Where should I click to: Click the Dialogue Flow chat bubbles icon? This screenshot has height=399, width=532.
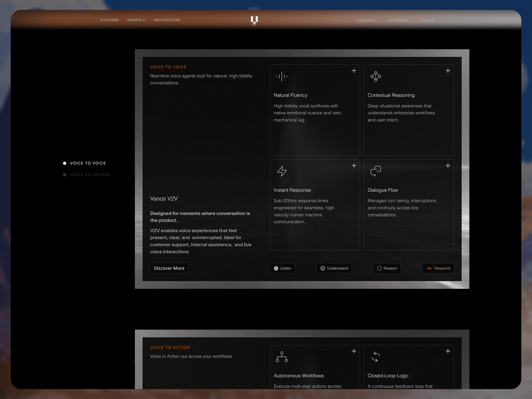[x=376, y=171]
